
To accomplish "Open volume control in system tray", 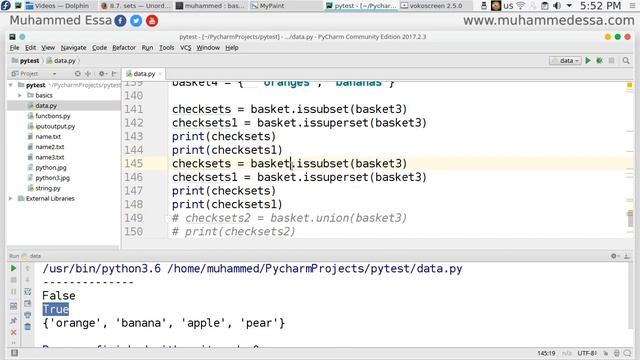I will pyautogui.click(x=556, y=6).
